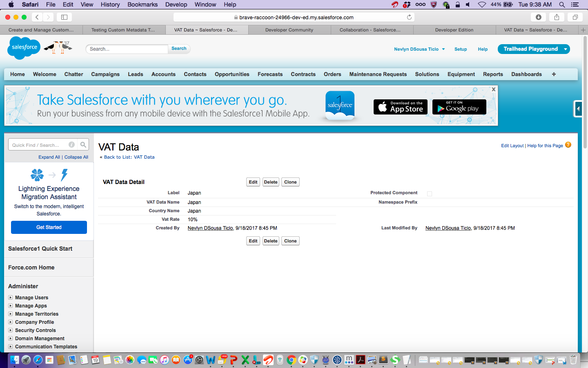This screenshot has width=588, height=368.
Task: Click the page vertical scrollbar
Action: (x=585, y=92)
